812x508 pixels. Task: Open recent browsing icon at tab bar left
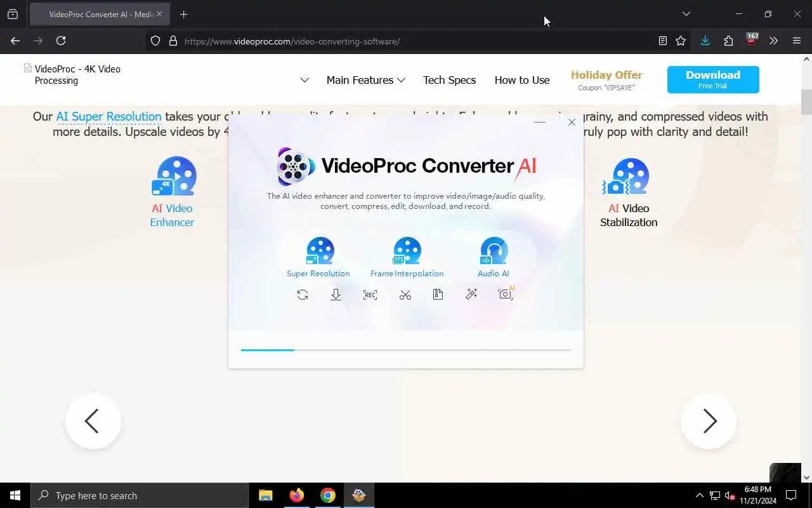click(x=13, y=14)
